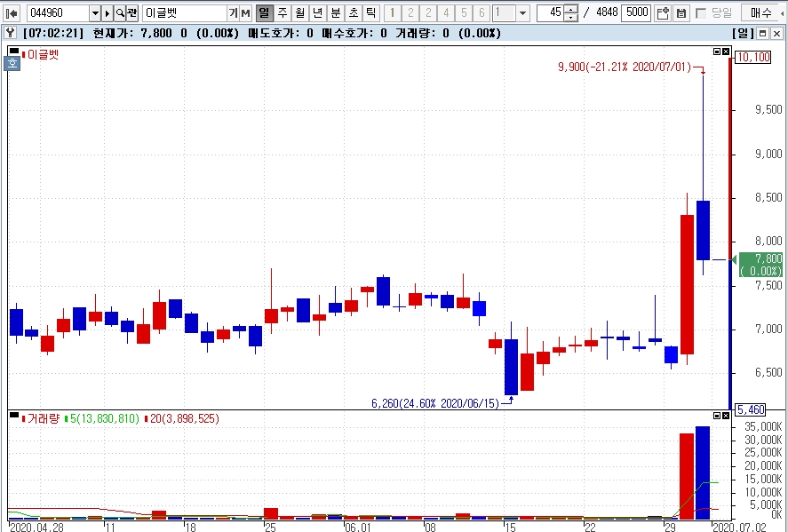Open stock search magnifier icon
788x532 pixels.
coord(120,13)
